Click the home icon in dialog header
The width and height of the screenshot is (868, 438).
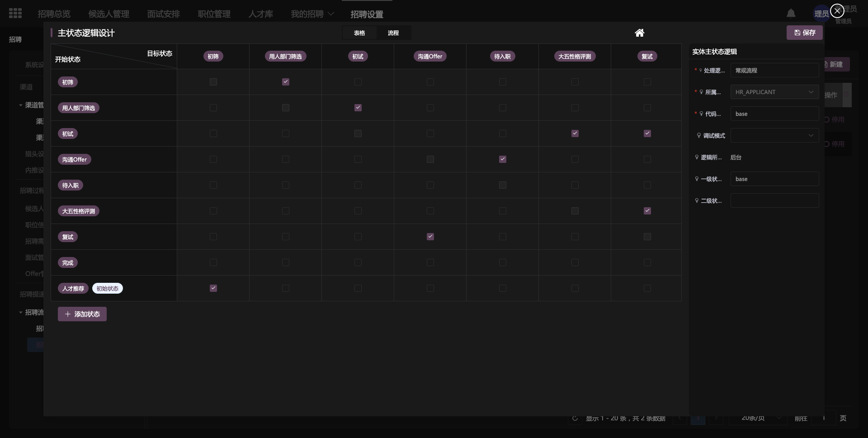click(x=639, y=33)
